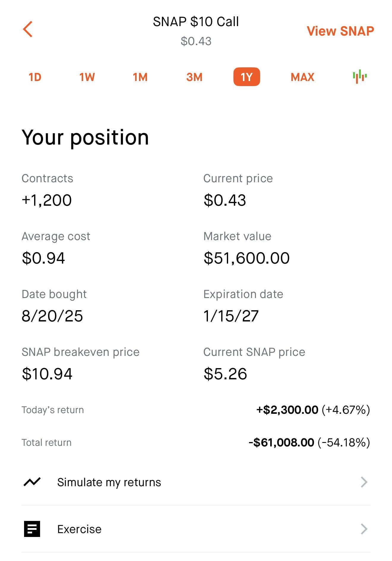The width and height of the screenshot is (392, 561).
Task: Tap the Market value amount $51,600.00
Action: tap(246, 258)
